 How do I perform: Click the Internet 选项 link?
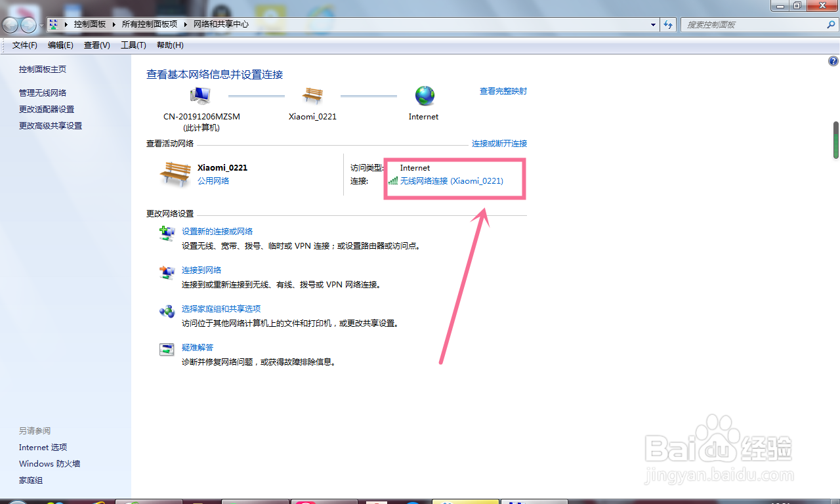pyautogui.click(x=43, y=448)
